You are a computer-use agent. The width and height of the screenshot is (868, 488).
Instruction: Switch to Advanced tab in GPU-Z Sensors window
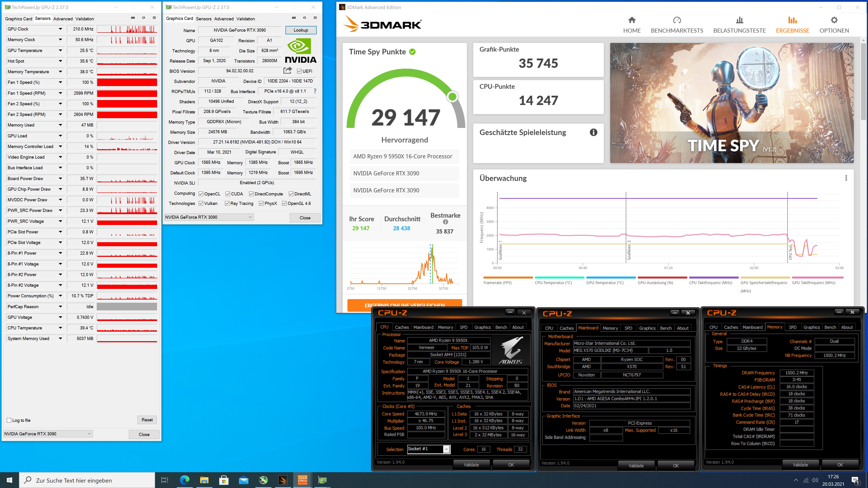[x=63, y=19]
